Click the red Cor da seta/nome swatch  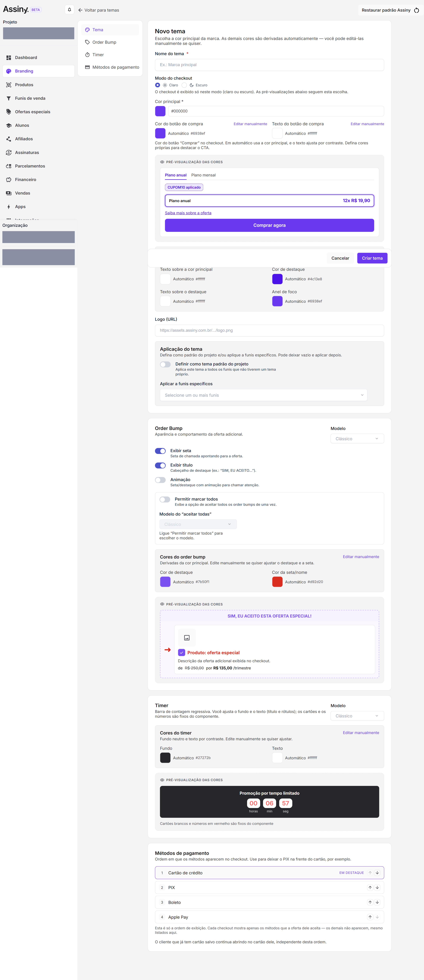pyautogui.click(x=277, y=582)
